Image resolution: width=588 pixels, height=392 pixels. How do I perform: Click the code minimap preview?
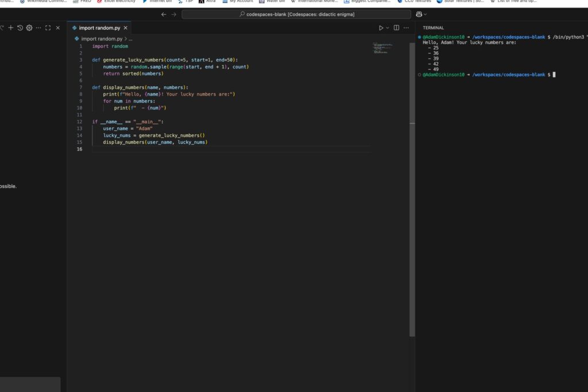point(382,48)
